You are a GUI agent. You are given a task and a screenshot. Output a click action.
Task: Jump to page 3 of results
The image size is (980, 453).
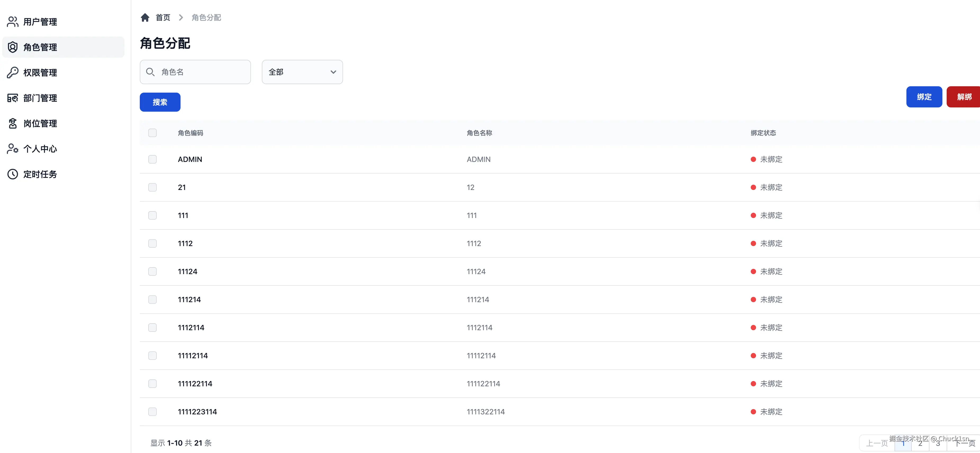click(x=938, y=443)
